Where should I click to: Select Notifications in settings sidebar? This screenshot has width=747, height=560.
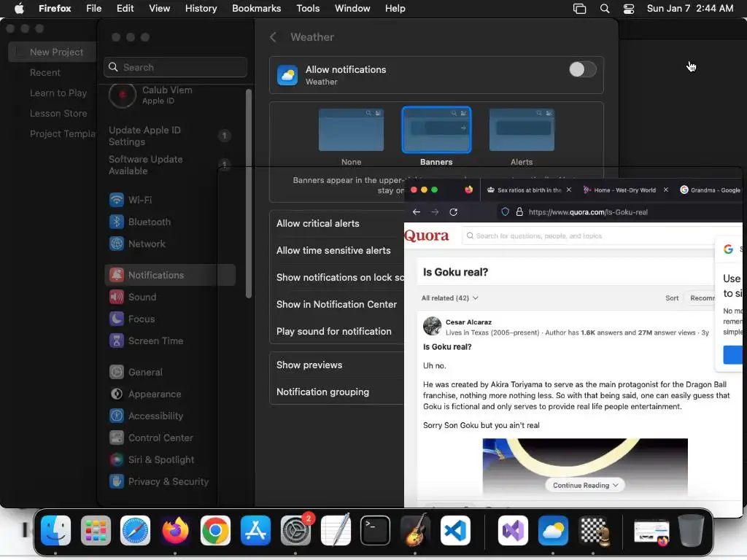point(170,275)
